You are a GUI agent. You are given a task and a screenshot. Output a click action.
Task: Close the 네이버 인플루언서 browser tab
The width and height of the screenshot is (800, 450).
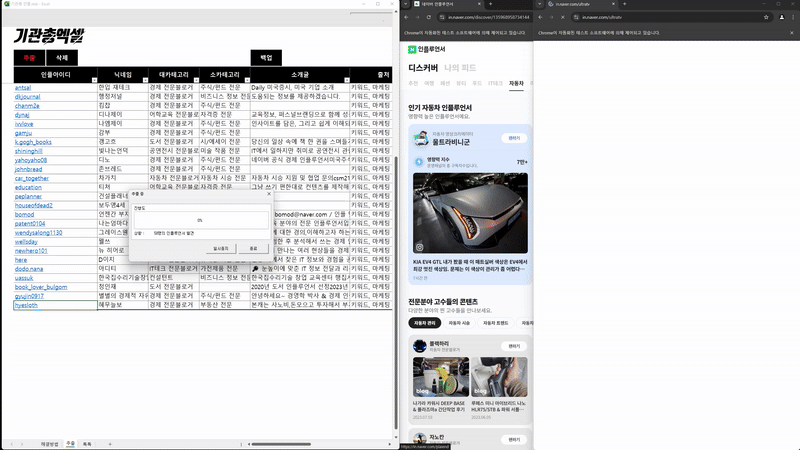479,4
